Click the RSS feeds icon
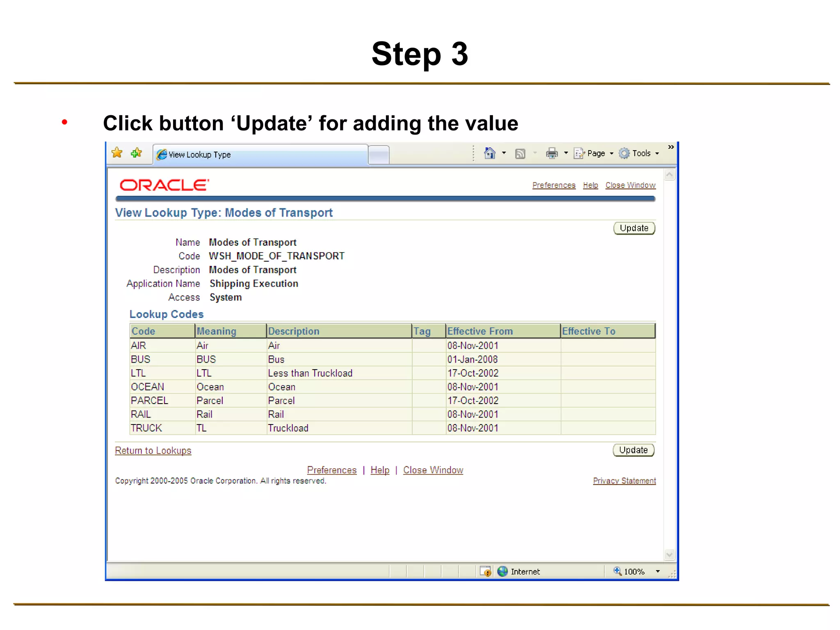This screenshot has width=840, height=630. click(520, 154)
